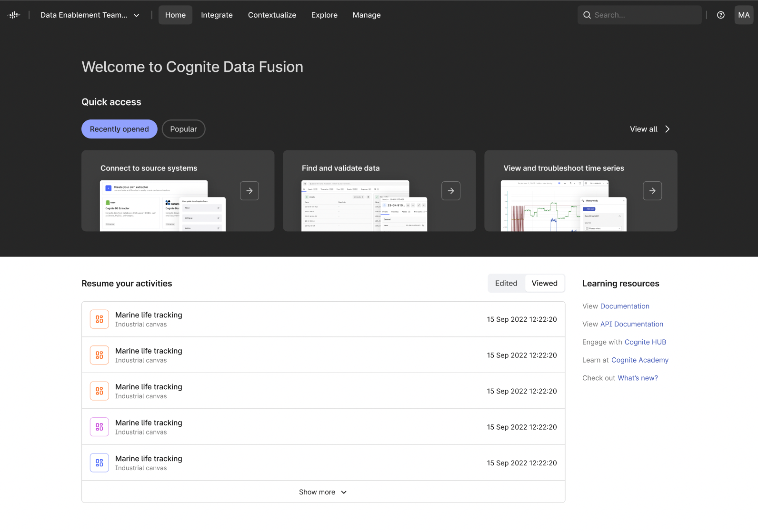This screenshot has height=532, width=758.
Task: Click arrow on Find and validate data card
Action: tap(451, 191)
